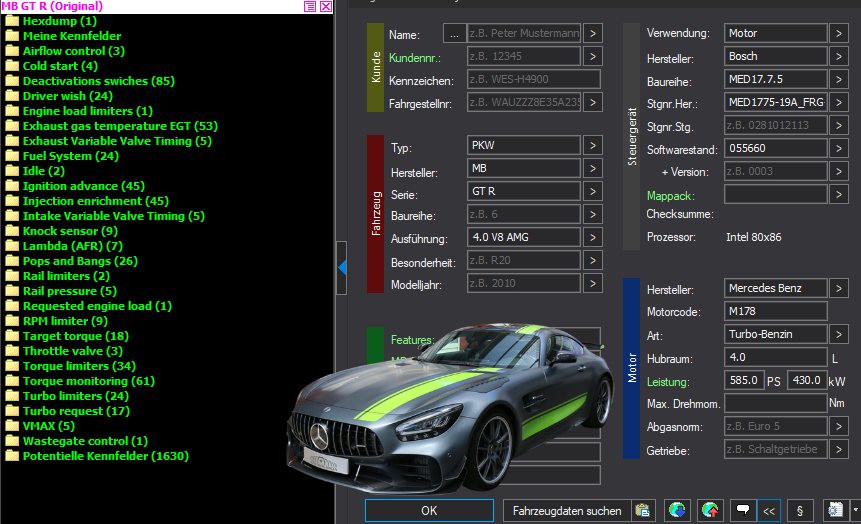Click the OK button

[x=429, y=510]
